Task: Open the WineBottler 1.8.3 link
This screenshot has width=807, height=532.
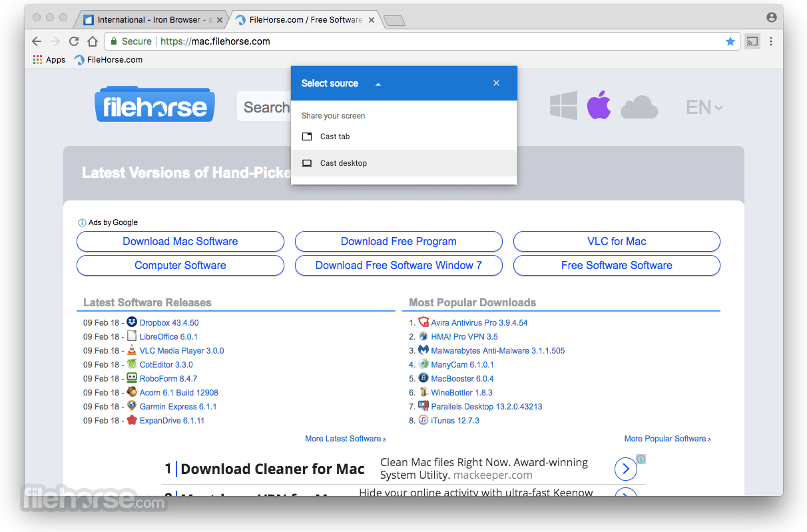Action: pyautogui.click(x=462, y=393)
